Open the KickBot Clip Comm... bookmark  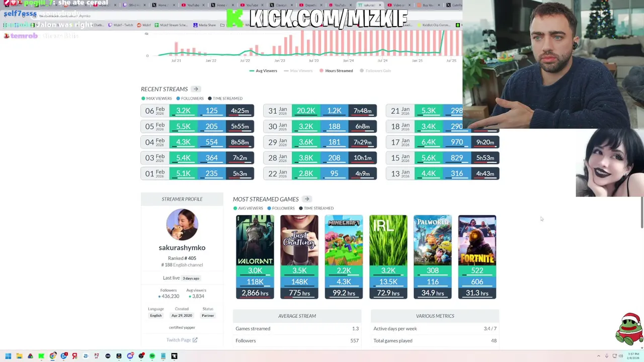pyautogui.click(x=434, y=25)
